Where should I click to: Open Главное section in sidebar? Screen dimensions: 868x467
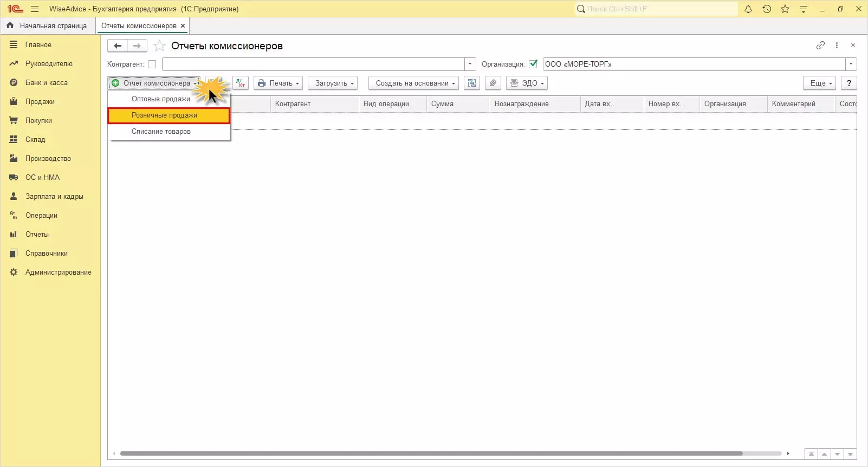38,45
